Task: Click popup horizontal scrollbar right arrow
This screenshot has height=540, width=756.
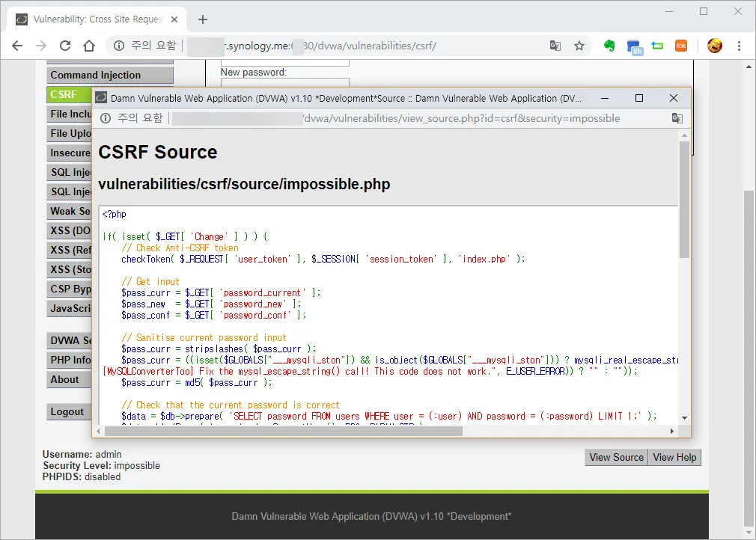Action: [672, 431]
